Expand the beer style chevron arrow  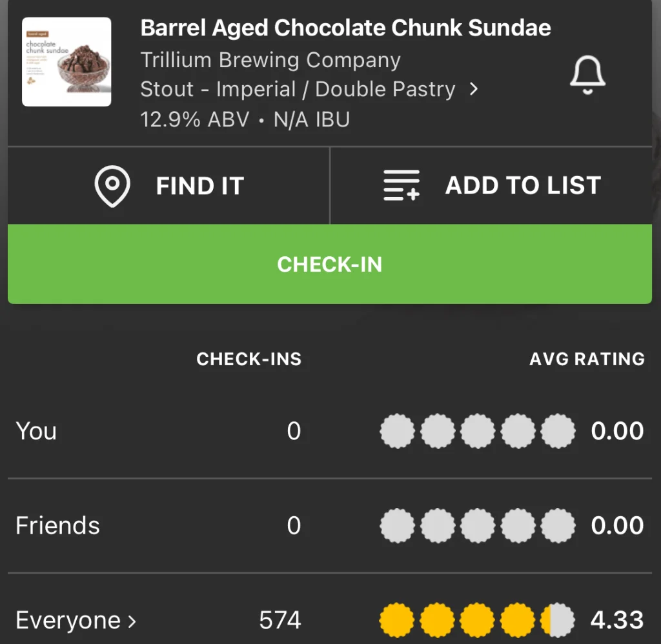point(474,89)
